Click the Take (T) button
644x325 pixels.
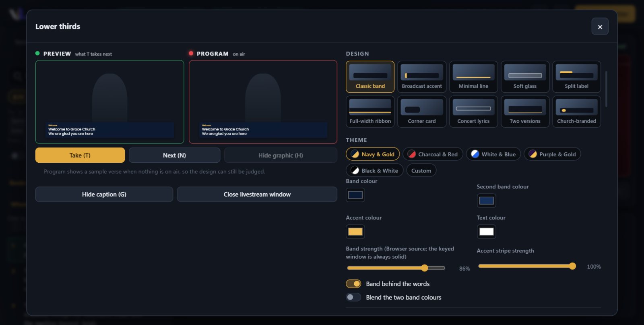pyautogui.click(x=80, y=155)
